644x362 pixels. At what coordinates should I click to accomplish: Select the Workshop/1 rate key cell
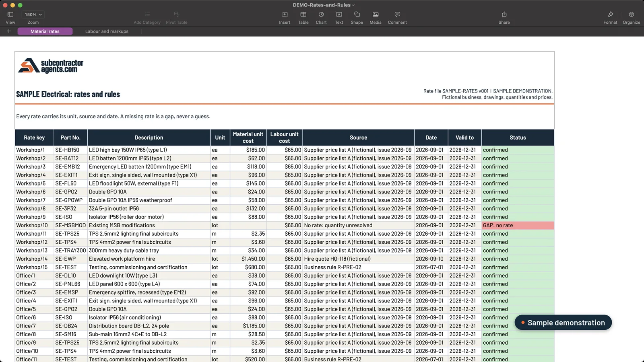coord(34,150)
